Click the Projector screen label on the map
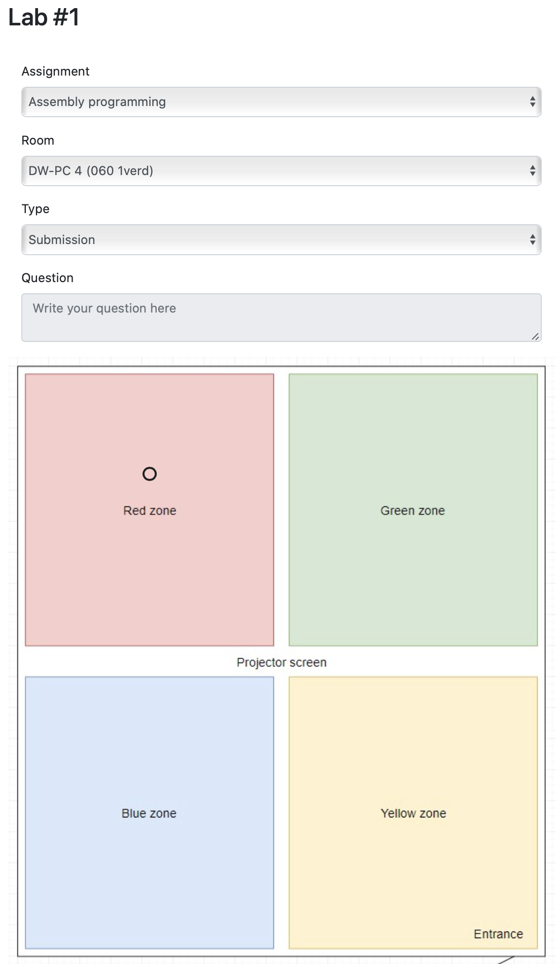The height and width of the screenshot is (964, 560). pos(282,663)
